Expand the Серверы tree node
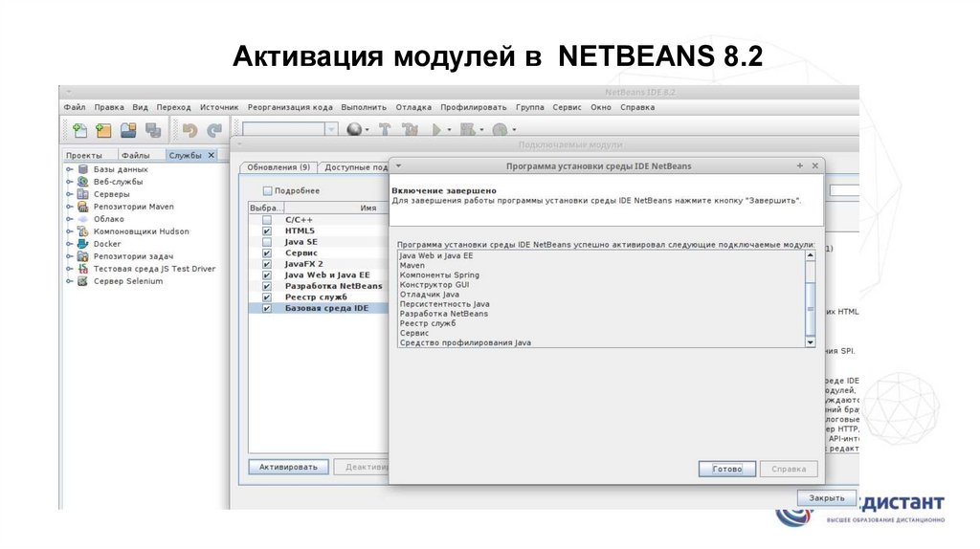Image resolution: width=980 pixels, height=549 pixels. point(69,194)
